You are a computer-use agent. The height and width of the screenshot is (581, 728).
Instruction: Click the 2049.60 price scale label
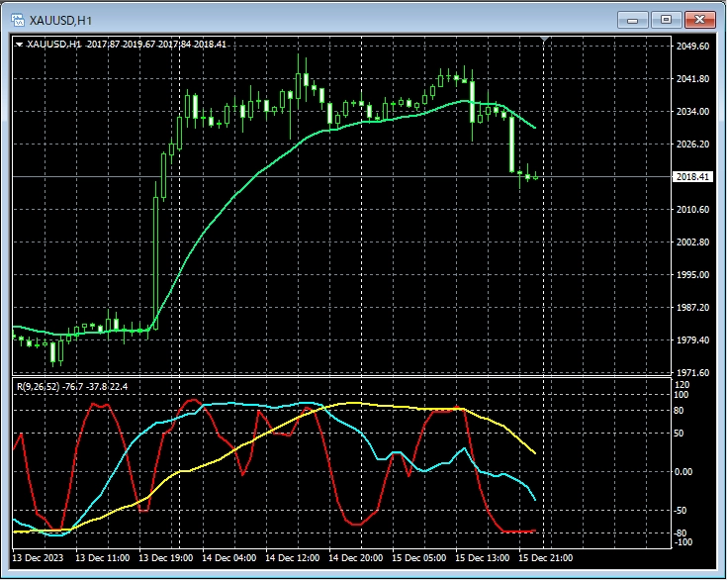point(691,47)
